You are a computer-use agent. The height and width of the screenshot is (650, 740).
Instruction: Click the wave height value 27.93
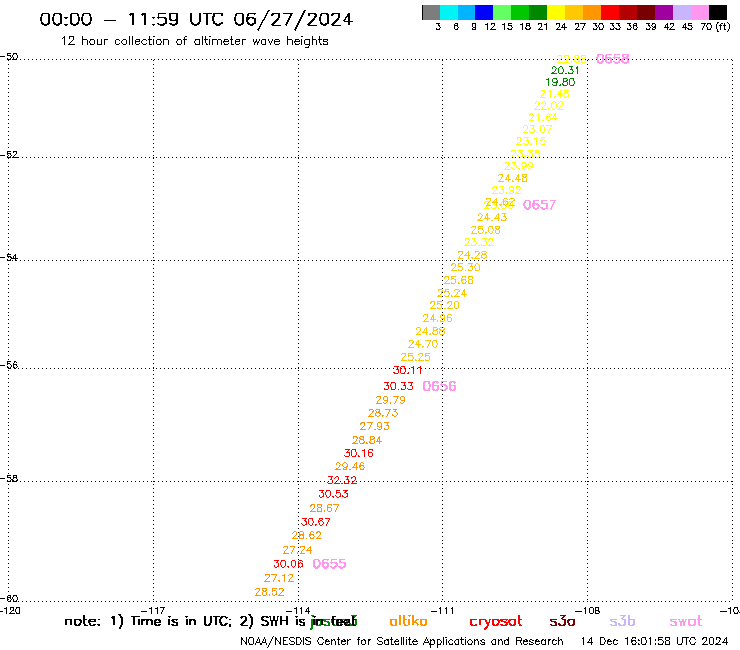click(375, 427)
